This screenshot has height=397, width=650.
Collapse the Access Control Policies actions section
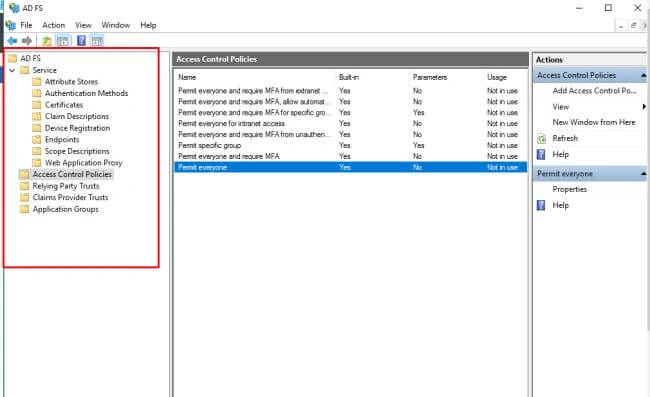tap(643, 75)
